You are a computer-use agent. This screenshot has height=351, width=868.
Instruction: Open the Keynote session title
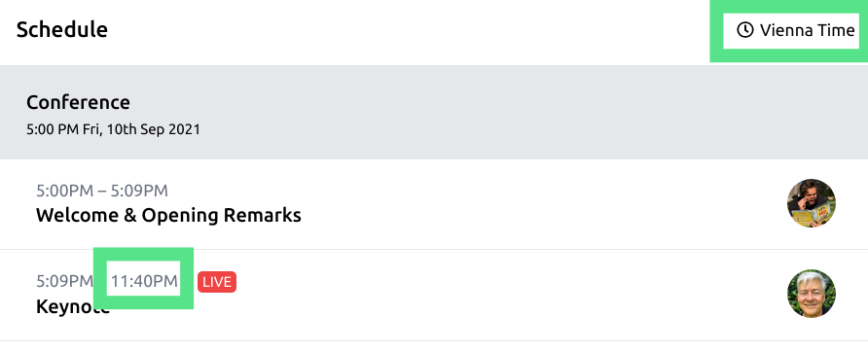pyautogui.click(x=73, y=306)
